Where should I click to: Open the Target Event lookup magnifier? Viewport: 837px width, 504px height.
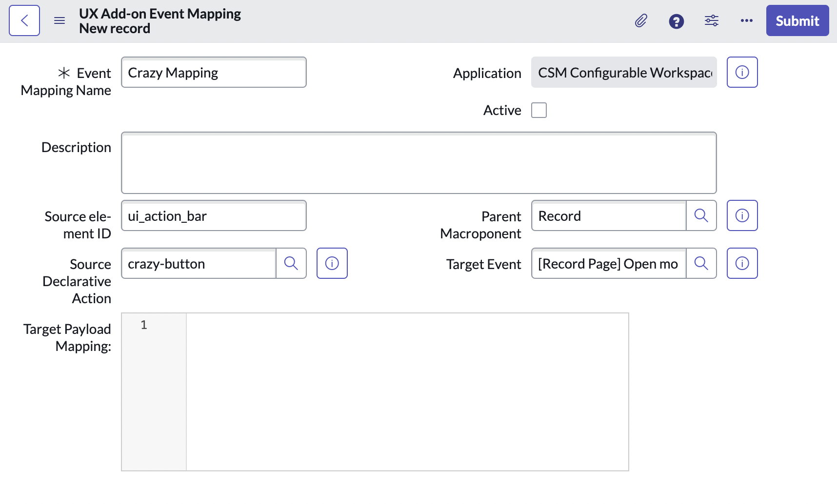tap(701, 263)
